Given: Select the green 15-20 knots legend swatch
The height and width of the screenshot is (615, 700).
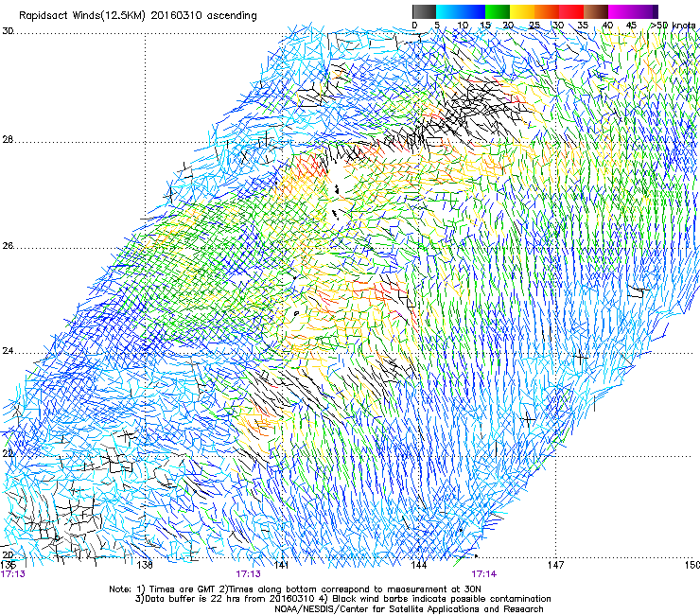Looking at the screenshot, I should 498,11.
